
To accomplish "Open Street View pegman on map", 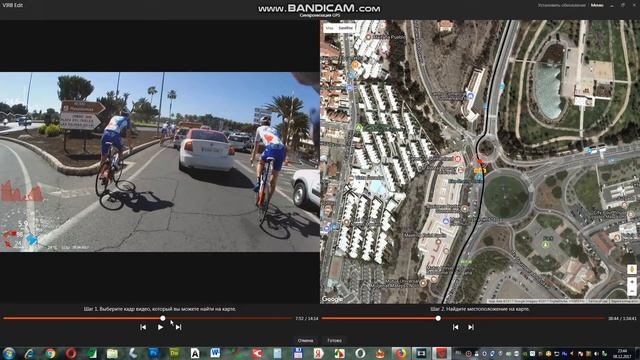I will pyautogui.click(x=632, y=269).
